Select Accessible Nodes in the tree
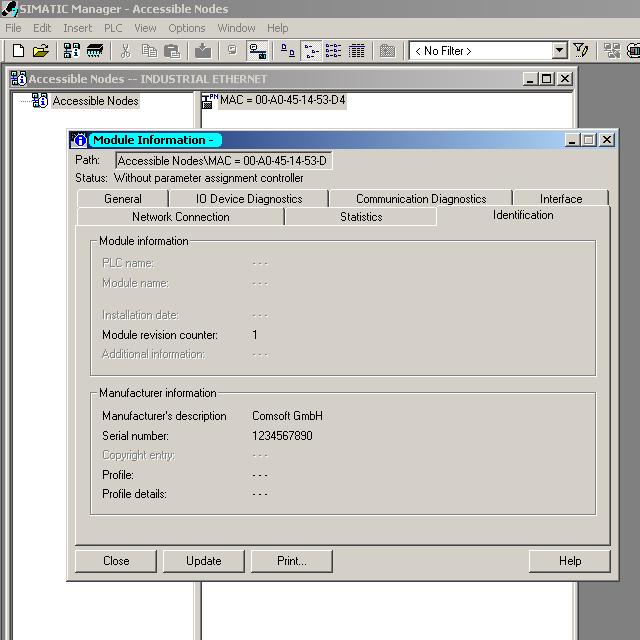This screenshot has width=640, height=640. pos(95,101)
